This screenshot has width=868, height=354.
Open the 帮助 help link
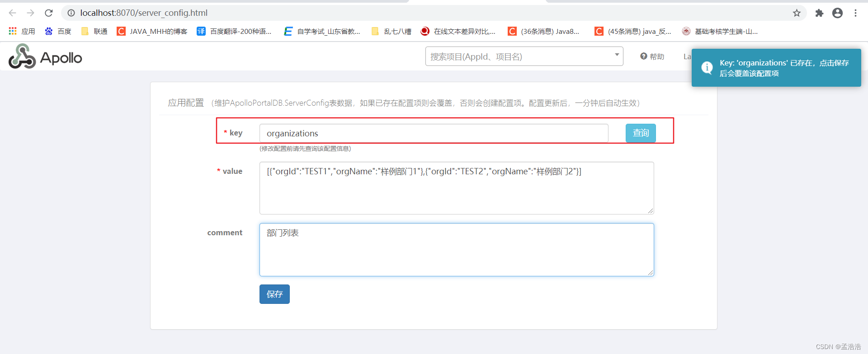pos(652,56)
